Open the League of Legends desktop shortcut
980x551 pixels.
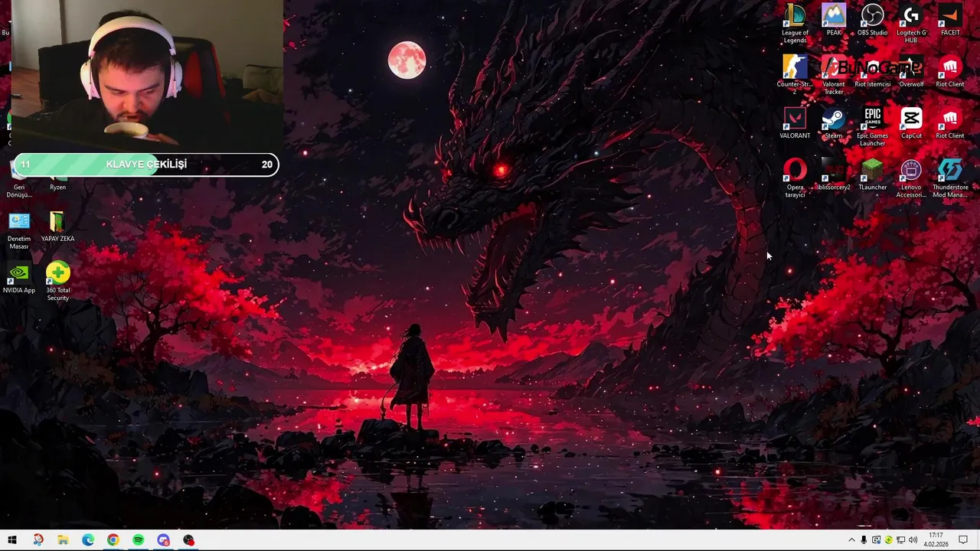click(x=795, y=23)
